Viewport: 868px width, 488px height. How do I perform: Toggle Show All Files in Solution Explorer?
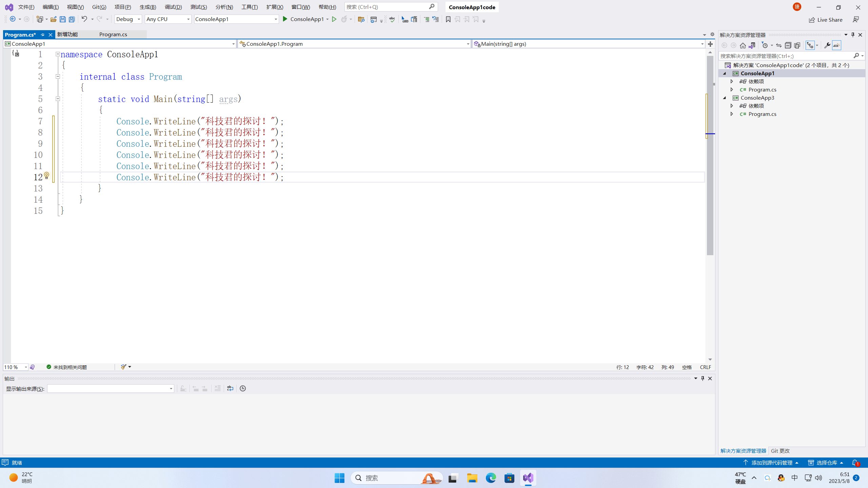[x=797, y=45]
